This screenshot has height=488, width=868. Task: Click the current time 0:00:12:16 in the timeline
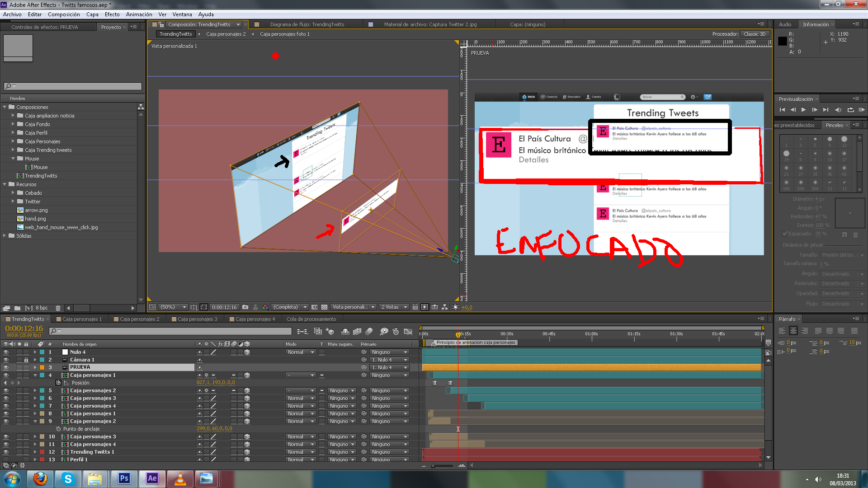click(24, 328)
